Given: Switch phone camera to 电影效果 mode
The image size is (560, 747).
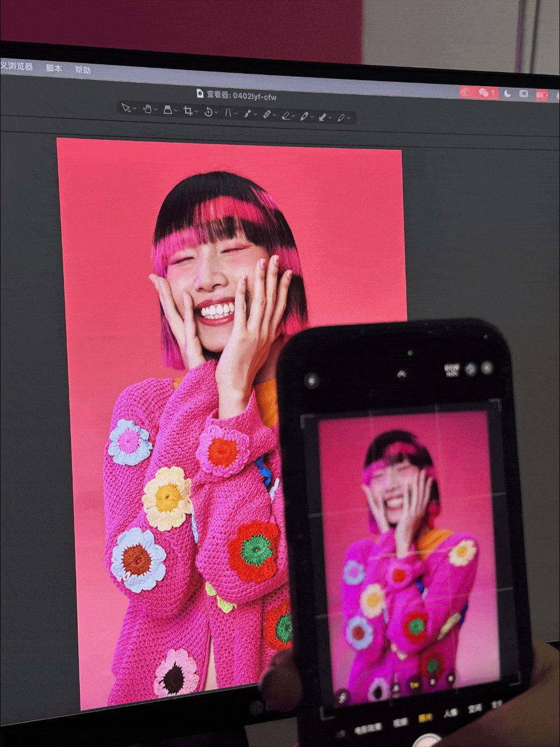Looking at the screenshot, I should pyautogui.click(x=368, y=728).
